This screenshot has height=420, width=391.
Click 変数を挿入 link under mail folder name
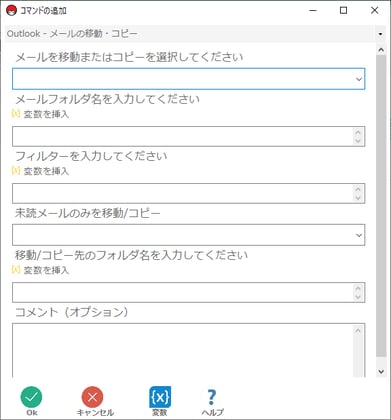pyautogui.click(x=46, y=114)
